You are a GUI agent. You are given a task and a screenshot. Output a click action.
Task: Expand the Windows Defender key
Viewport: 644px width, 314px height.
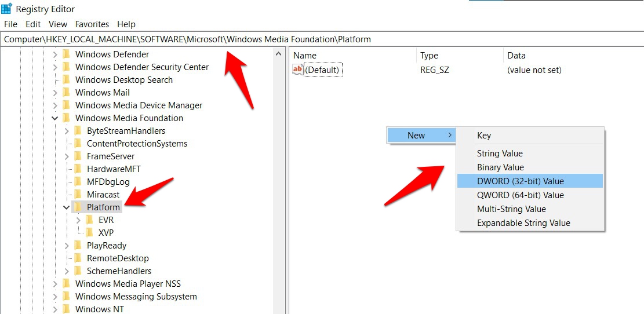55,54
